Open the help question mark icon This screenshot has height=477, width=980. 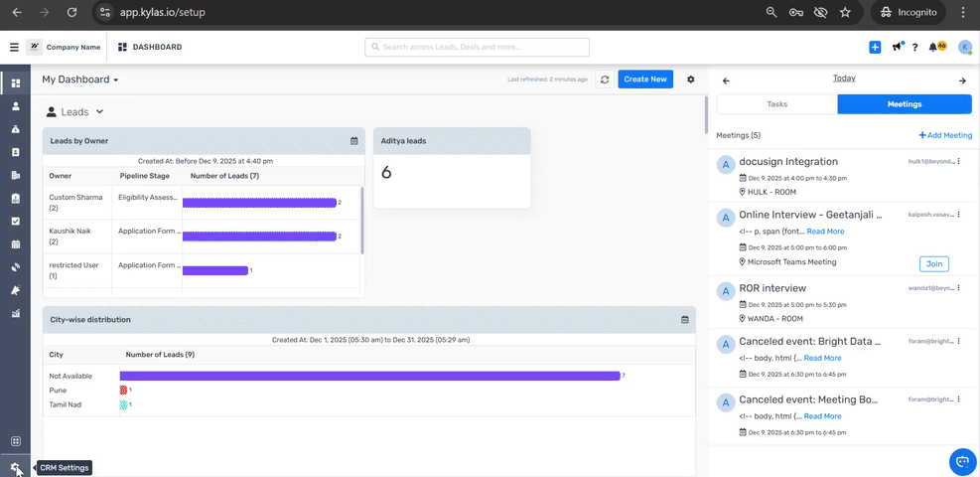tap(914, 47)
